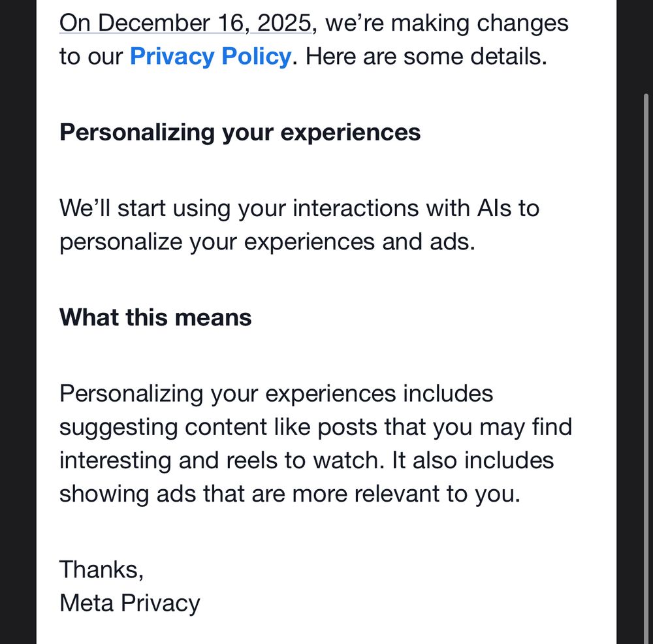Click the 'What this means' heading
Viewport: 653px width, 644px height.
155,317
